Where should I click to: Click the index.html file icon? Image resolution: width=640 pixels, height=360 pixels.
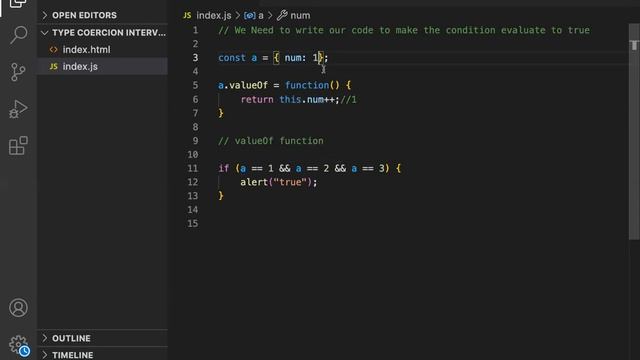tap(53, 50)
